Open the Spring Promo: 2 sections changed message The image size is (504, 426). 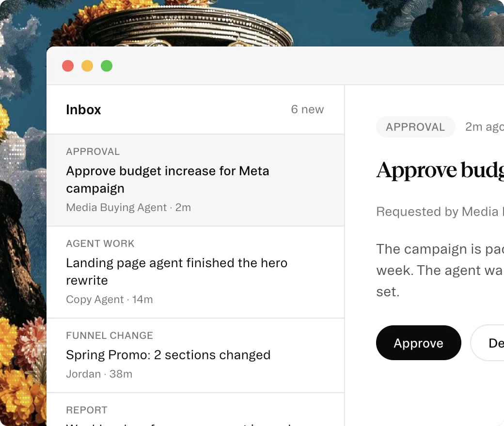tap(195, 355)
